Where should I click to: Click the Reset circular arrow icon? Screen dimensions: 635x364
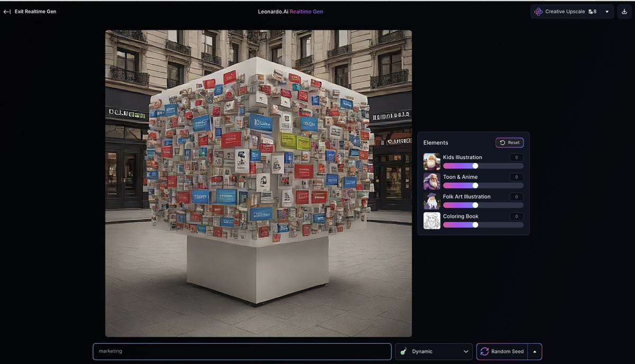coord(502,143)
